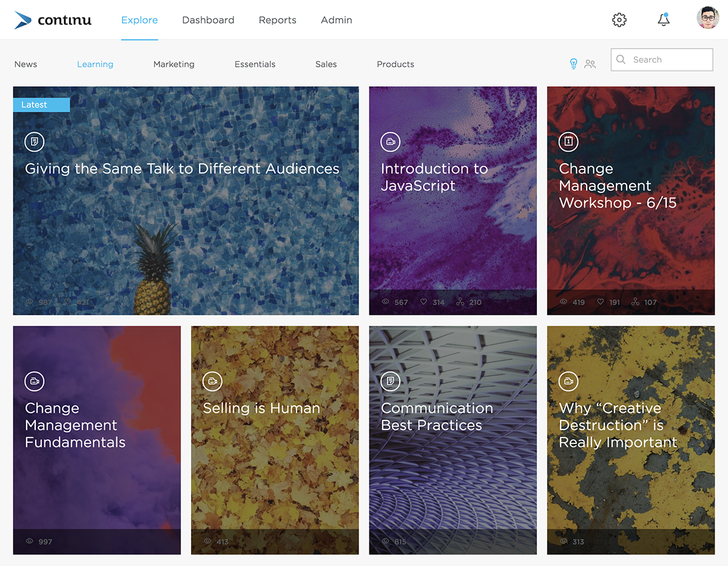Click views eye icon on Change Management Fundamentals
This screenshot has width=728, height=566.
(x=30, y=541)
